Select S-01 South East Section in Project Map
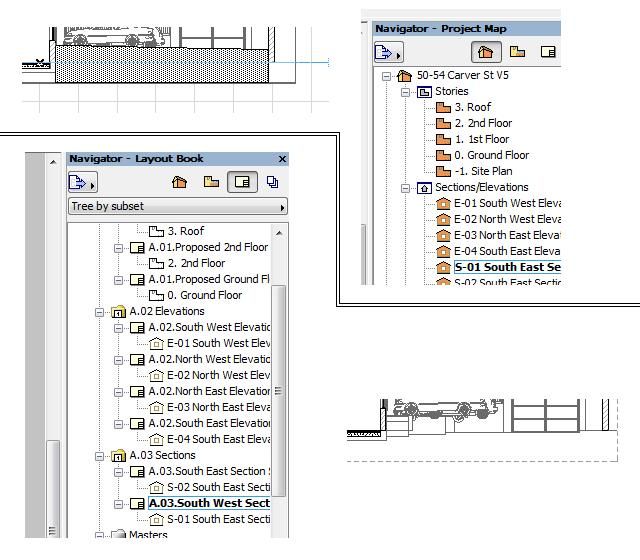This screenshot has width=640, height=560. pyautogui.click(x=507, y=267)
